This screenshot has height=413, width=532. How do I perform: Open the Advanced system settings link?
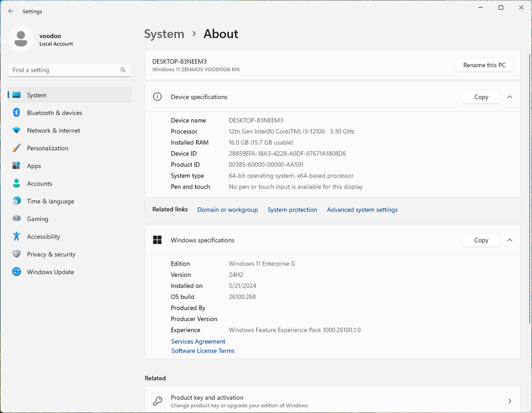362,210
